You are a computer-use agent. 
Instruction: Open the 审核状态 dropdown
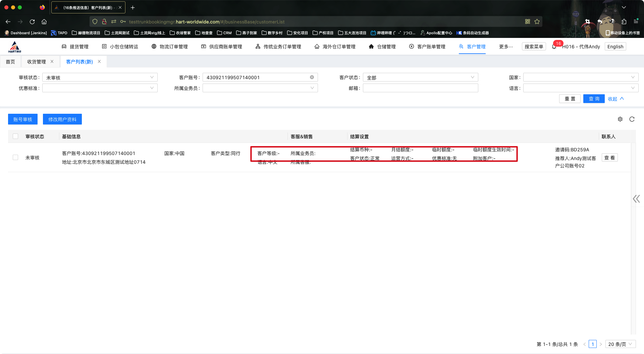(100, 78)
